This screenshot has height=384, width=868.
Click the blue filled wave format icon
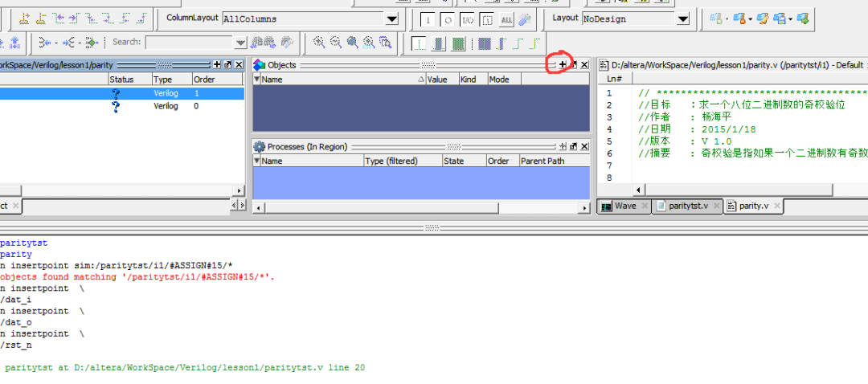pyautogui.click(x=485, y=42)
